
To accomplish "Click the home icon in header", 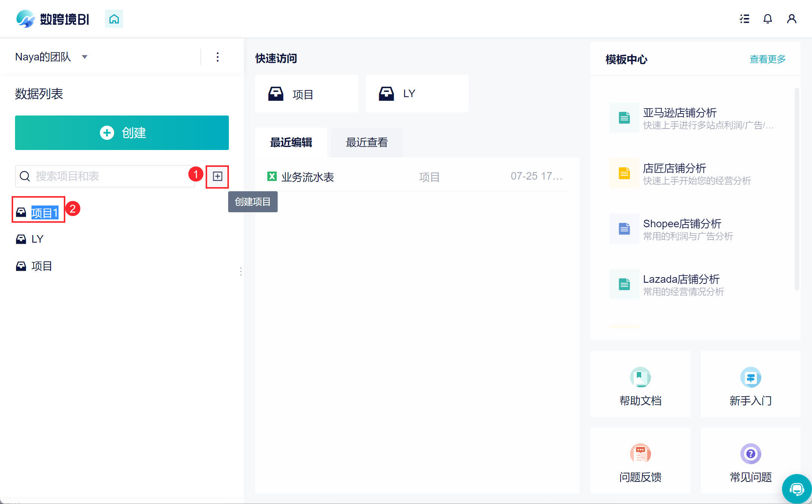I will [x=114, y=19].
